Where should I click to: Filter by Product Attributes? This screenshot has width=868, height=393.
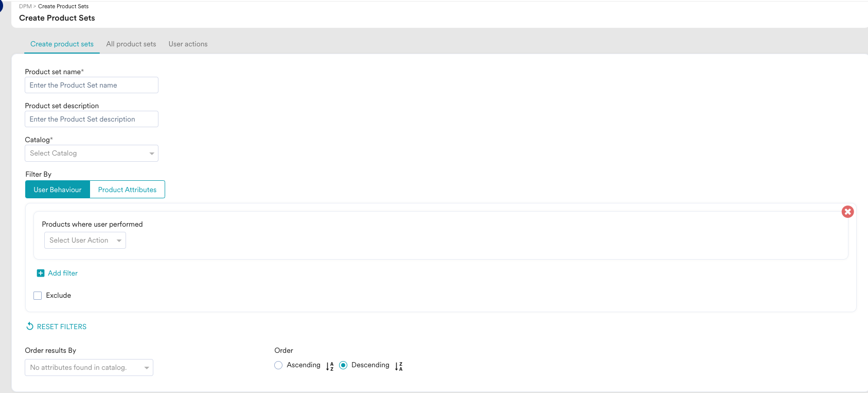(127, 190)
